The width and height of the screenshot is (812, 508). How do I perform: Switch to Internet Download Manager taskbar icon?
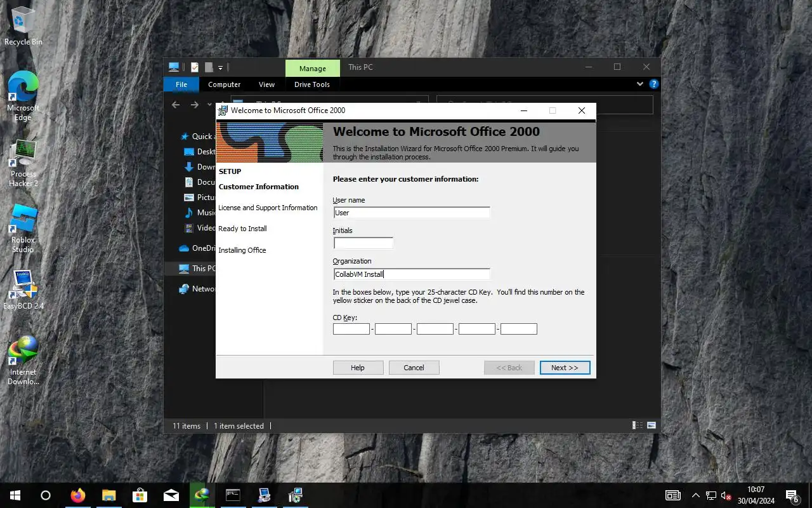click(x=202, y=495)
